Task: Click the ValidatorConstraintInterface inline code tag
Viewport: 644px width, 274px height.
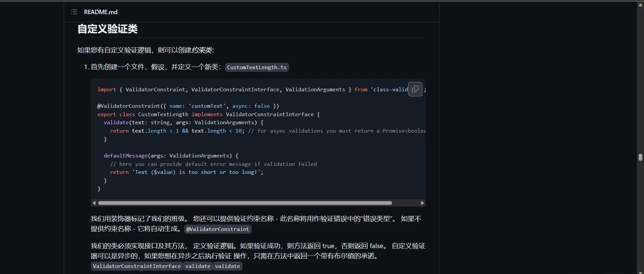Action: tap(137, 266)
